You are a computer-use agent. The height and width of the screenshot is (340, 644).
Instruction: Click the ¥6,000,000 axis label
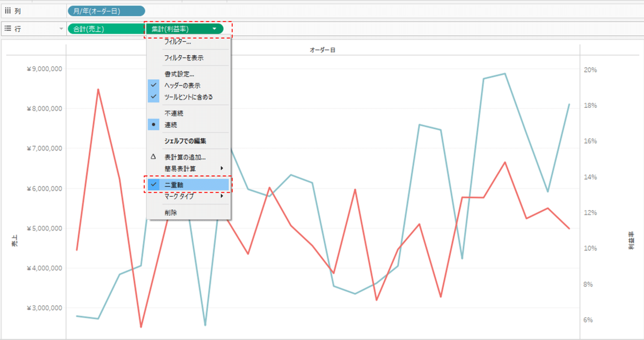[44, 188]
